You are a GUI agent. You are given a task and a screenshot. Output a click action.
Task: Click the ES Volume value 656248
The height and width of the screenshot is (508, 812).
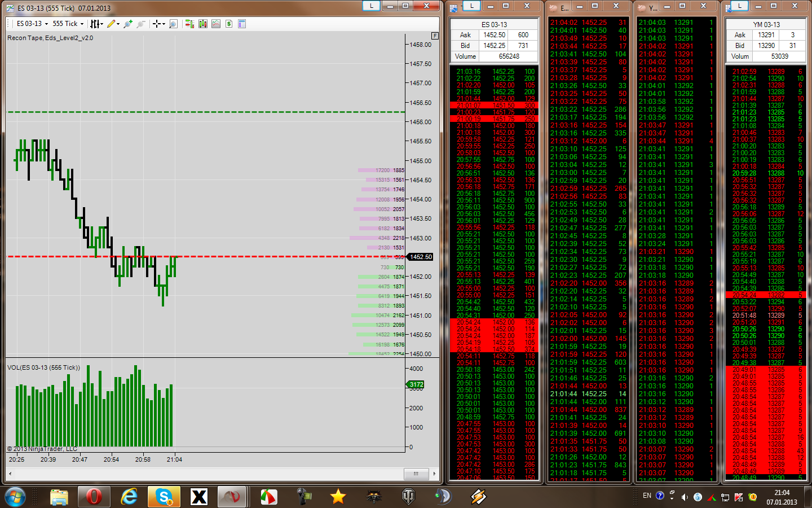click(509, 56)
